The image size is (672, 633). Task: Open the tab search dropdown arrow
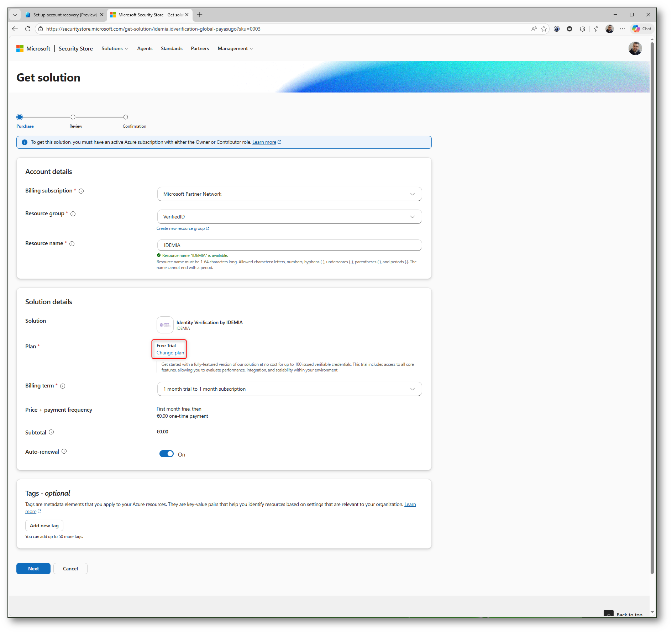tap(15, 15)
